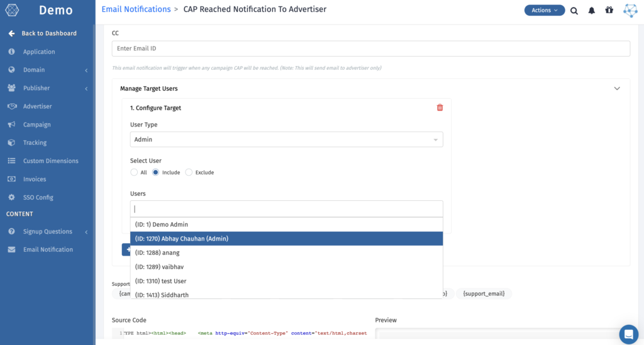Open the Campaign sidebar menu item
The width and height of the screenshot is (644, 345).
coord(36,125)
